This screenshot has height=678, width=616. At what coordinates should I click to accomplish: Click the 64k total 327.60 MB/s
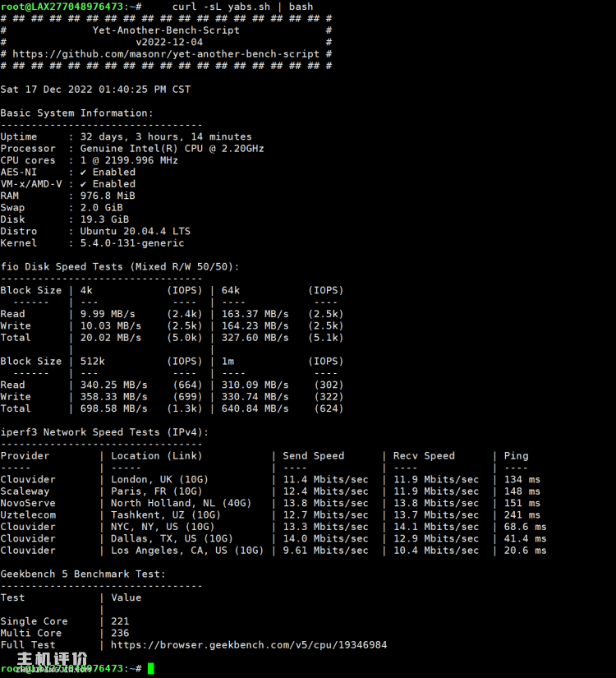click(255, 338)
